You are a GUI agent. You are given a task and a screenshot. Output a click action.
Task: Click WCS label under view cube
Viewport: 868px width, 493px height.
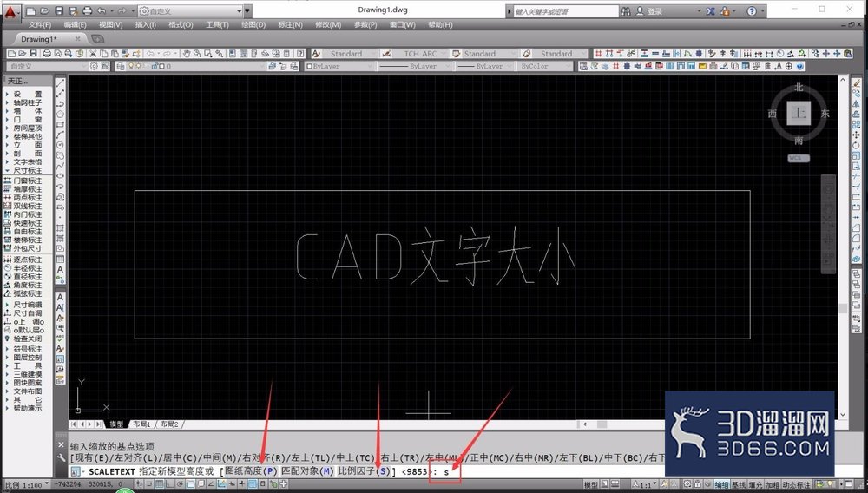(799, 158)
